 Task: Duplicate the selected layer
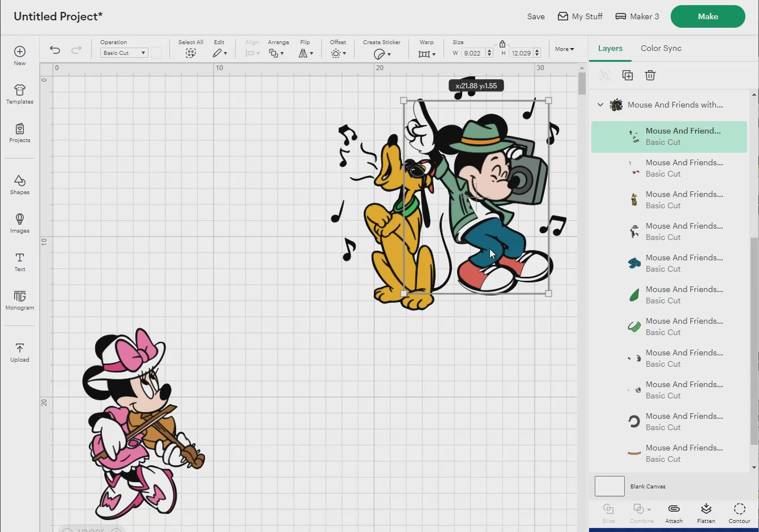[x=628, y=75]
